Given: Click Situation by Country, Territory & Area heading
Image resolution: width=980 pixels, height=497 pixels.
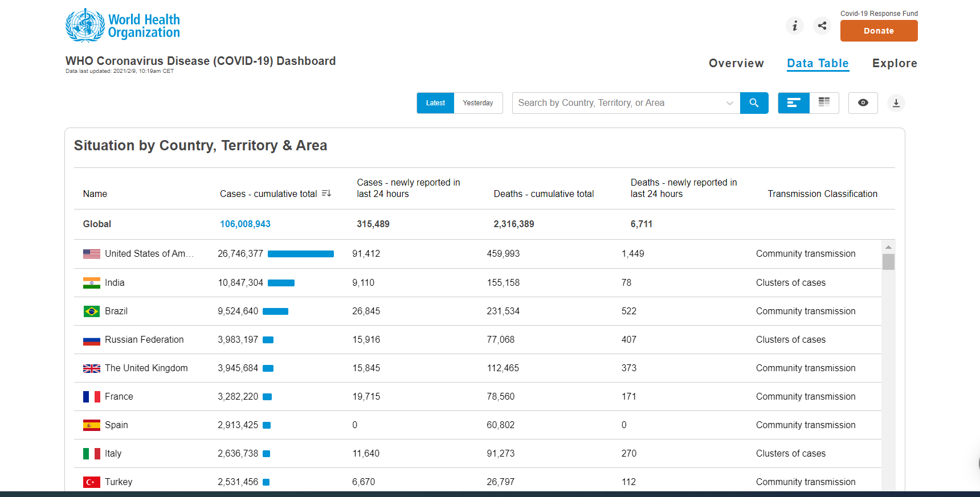Looking at the screenshot, I should (201, 146).
